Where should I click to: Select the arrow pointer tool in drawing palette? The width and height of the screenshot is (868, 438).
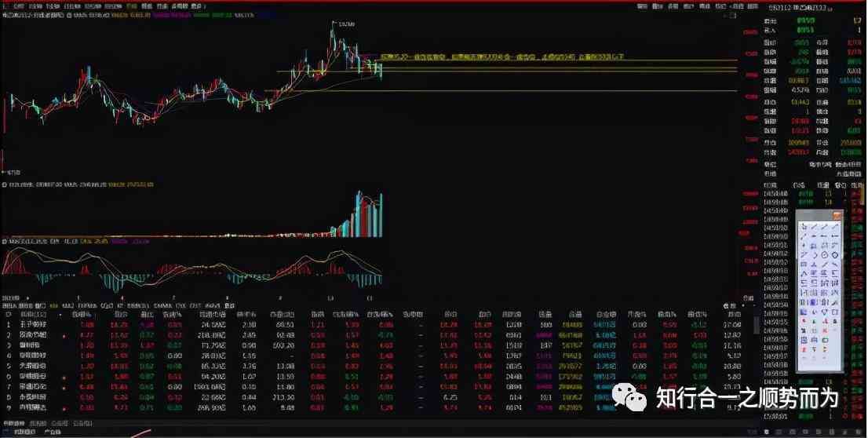click(804, 226)
